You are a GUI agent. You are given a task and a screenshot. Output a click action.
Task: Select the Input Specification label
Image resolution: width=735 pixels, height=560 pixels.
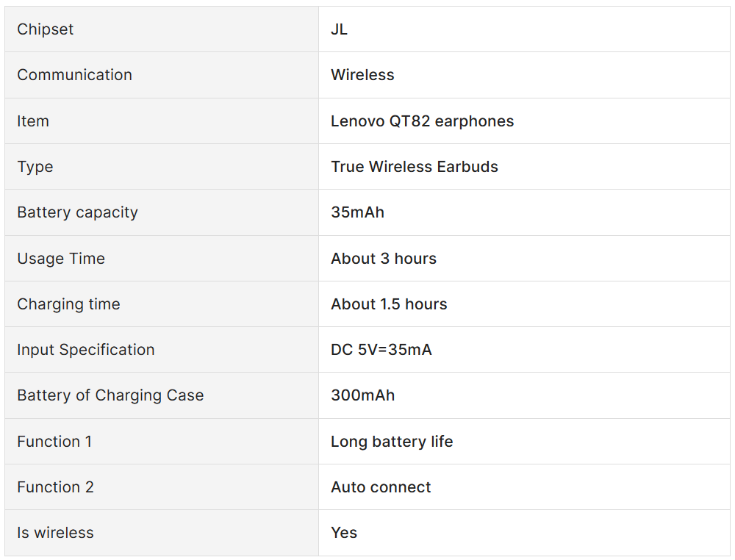click(x=86, y=350)
